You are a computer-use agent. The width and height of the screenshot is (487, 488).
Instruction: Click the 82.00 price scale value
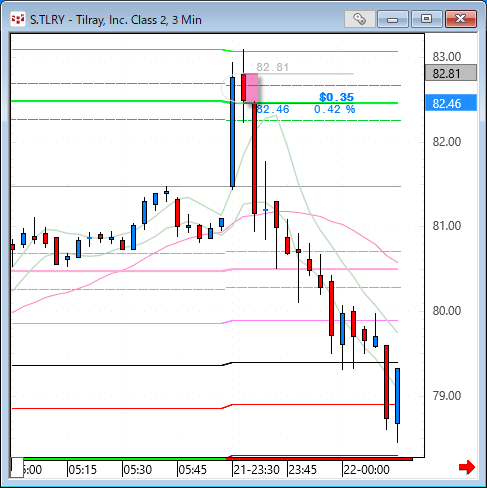[x=447, y=142]
